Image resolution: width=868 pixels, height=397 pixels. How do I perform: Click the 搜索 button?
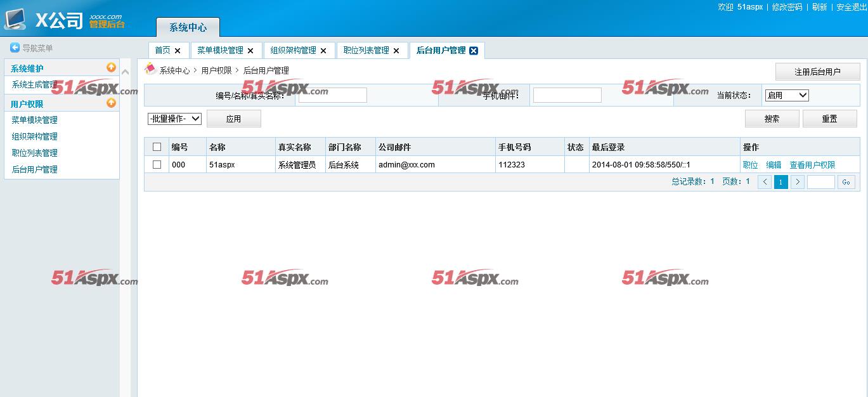click(772, 119)
